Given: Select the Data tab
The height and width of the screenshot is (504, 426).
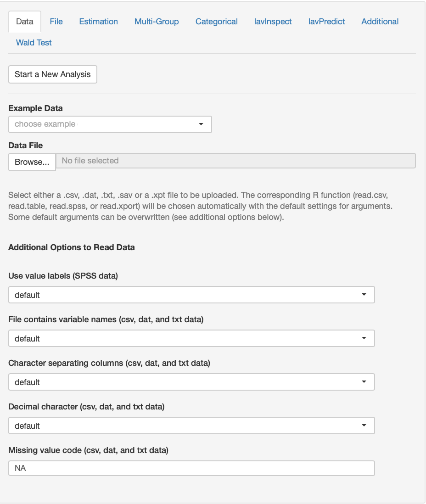Looking at the screenshot, I should click(x=25, y=22).
